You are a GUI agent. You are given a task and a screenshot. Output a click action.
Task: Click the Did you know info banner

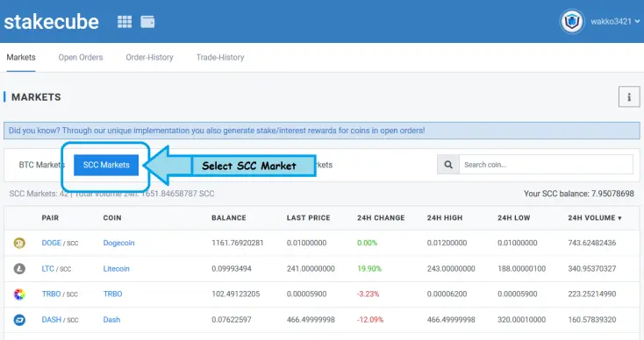(322, 131)
